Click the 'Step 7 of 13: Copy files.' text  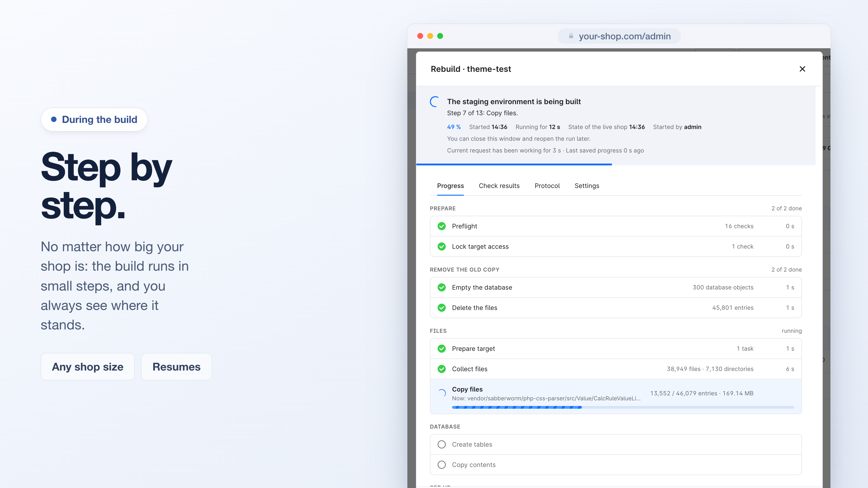tap(482, 113)
